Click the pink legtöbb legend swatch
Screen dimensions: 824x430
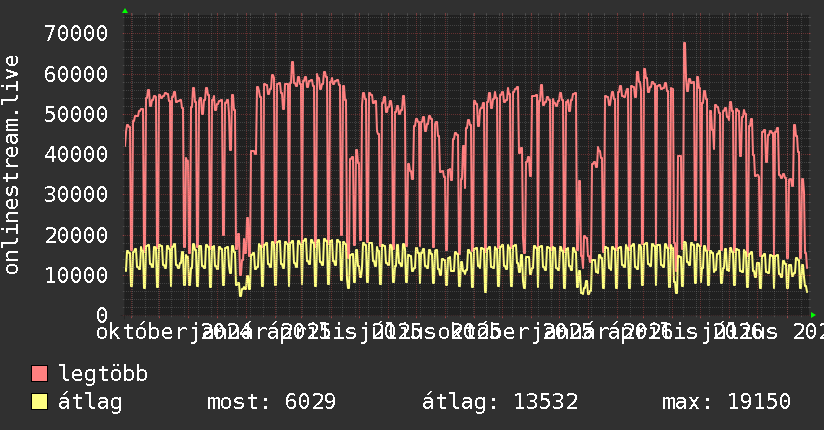[x=39, y=374]
